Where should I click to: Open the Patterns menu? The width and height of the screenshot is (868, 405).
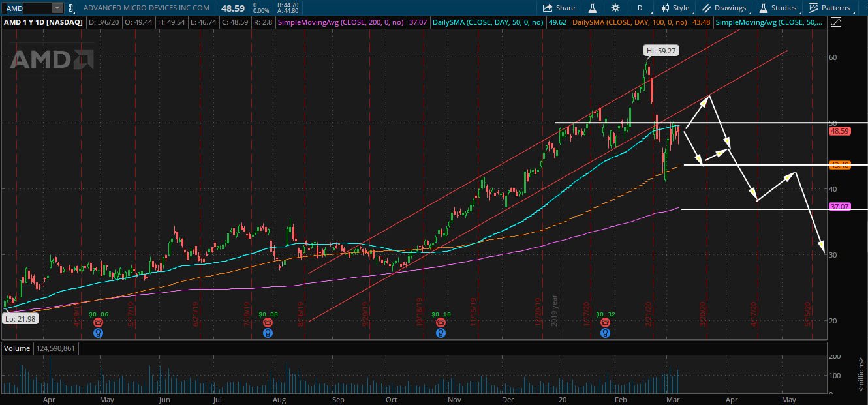point(829,8)
